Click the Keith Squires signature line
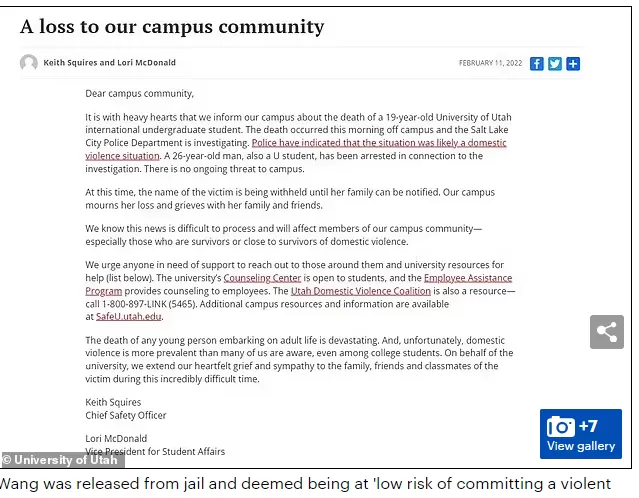 (x=113, y=402)
